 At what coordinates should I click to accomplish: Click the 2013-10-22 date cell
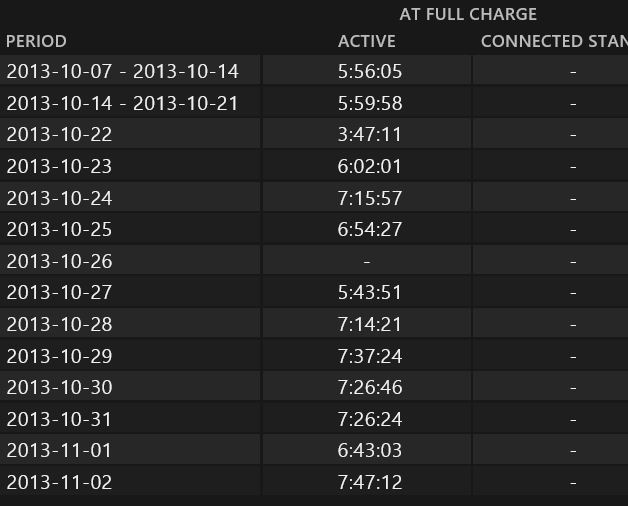(60, 134)
